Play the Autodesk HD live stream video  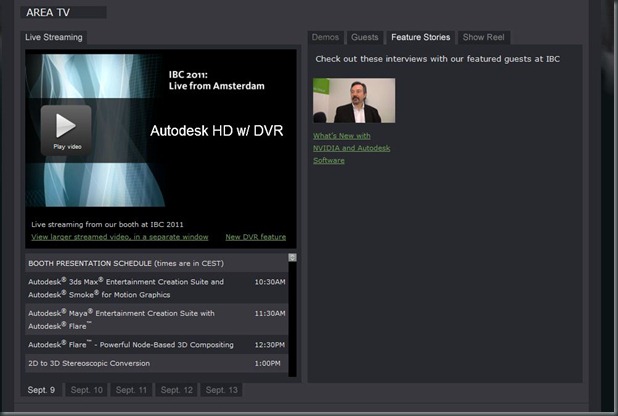66,130
